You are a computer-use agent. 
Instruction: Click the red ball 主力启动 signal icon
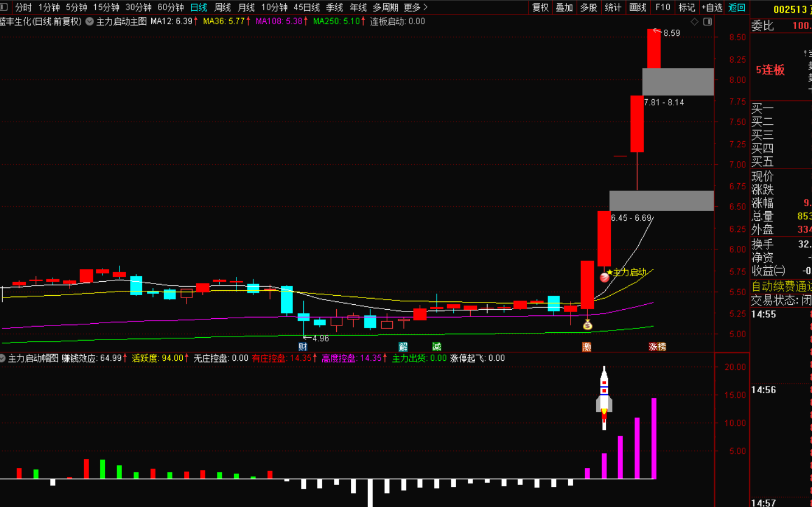pyautogui.click(x=604, y=277)
